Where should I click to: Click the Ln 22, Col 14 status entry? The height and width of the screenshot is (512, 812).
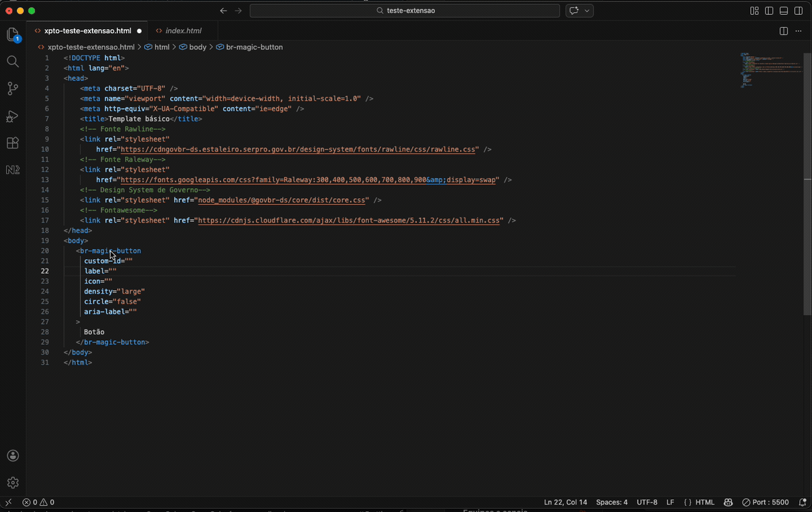coord(565,503)
